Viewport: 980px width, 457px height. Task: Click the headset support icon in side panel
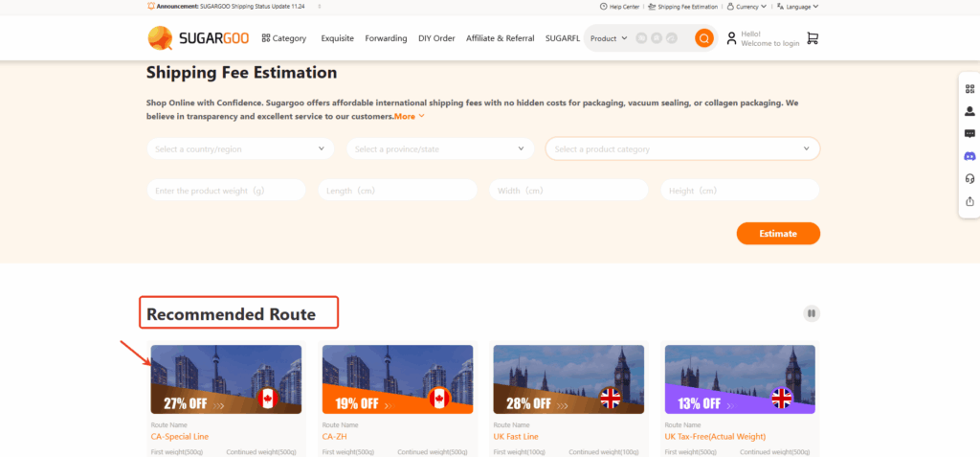970,178
